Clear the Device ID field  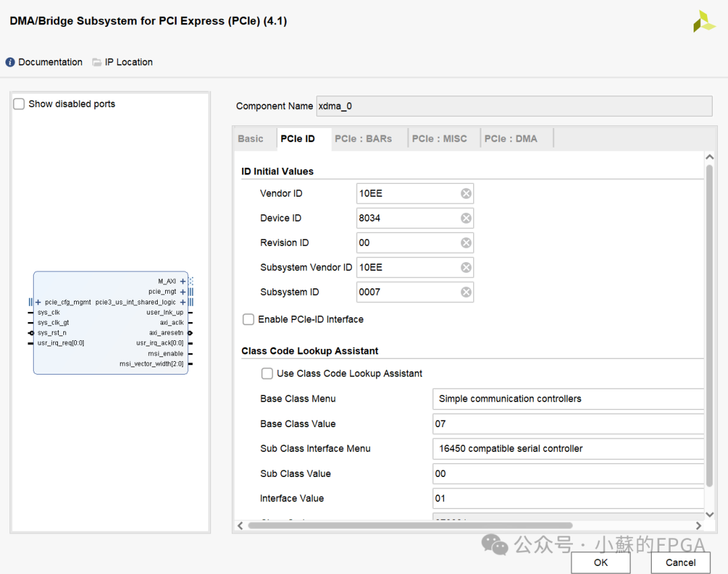tap(466, 218)
